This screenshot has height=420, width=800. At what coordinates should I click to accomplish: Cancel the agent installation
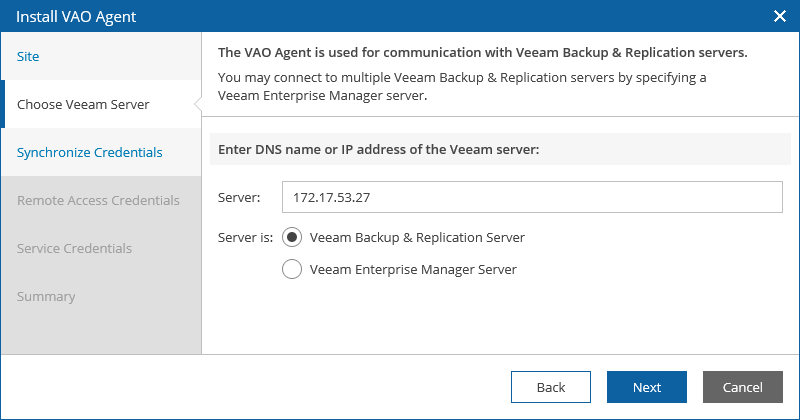(x=742, y=387)
